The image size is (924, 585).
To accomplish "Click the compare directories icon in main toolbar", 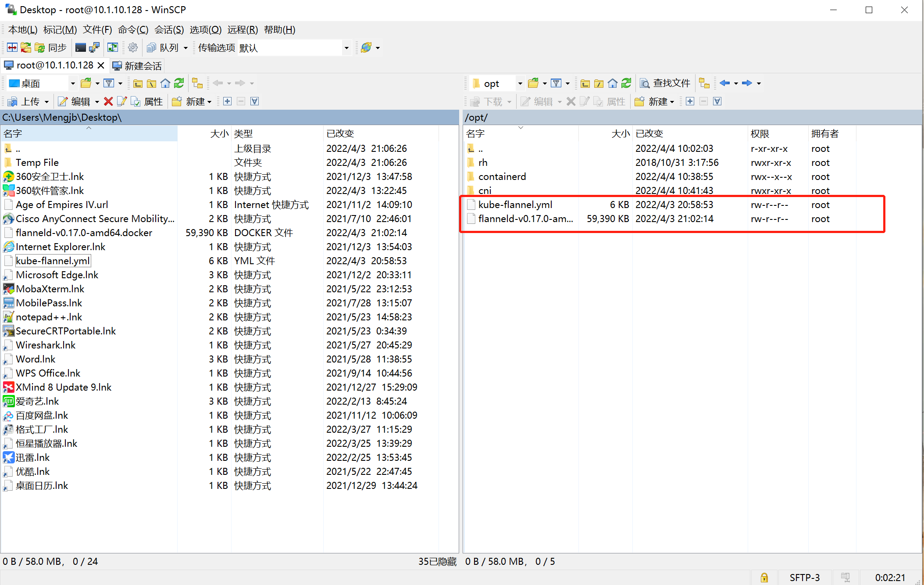I will (12, 47).
